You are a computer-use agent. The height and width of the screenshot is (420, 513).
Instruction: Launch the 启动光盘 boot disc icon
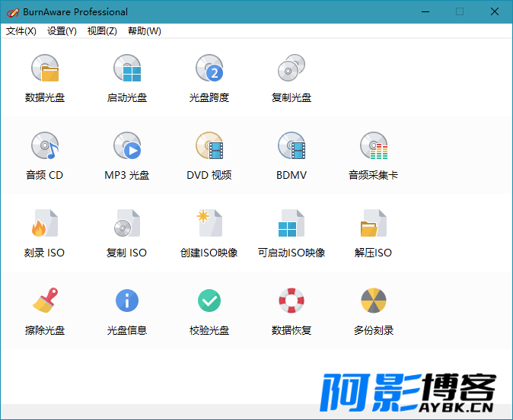click(127, 68)
